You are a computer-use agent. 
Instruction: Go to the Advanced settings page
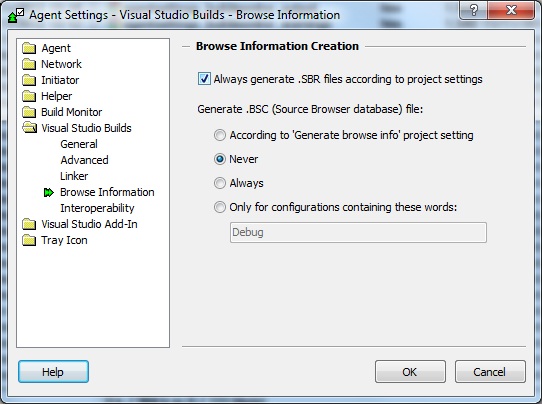pos(84,160)
